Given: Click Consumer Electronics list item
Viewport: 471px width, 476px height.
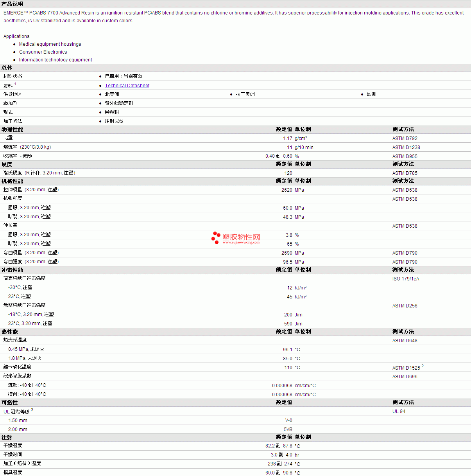Looking at the screenshot, I should point(43,52).
